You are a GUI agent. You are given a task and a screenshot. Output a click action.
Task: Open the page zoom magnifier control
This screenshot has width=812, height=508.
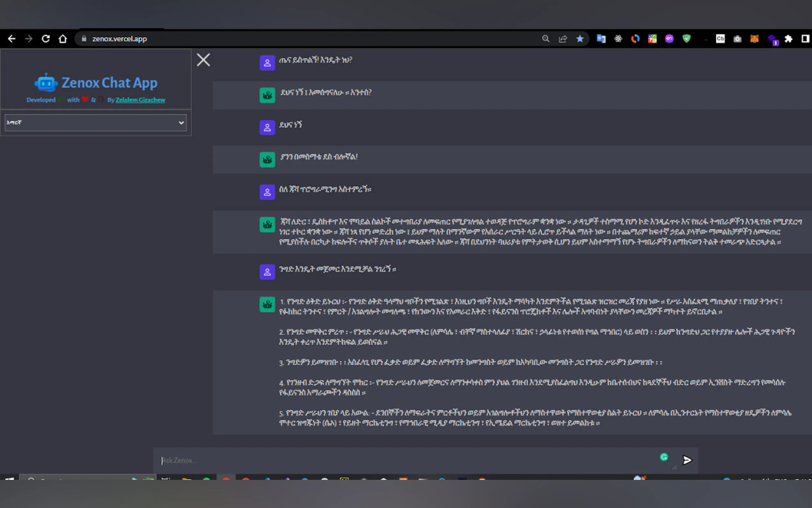(x=545, y=39)
